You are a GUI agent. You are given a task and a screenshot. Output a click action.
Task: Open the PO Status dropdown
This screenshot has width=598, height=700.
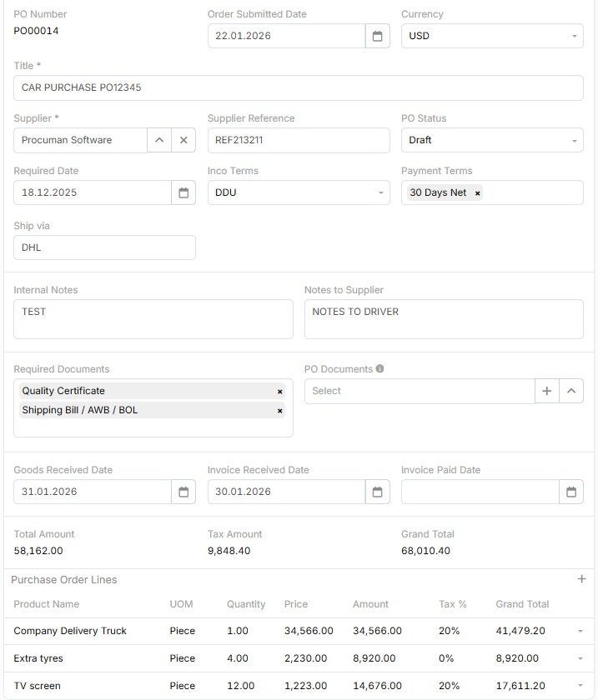click(x=574, y=140)
